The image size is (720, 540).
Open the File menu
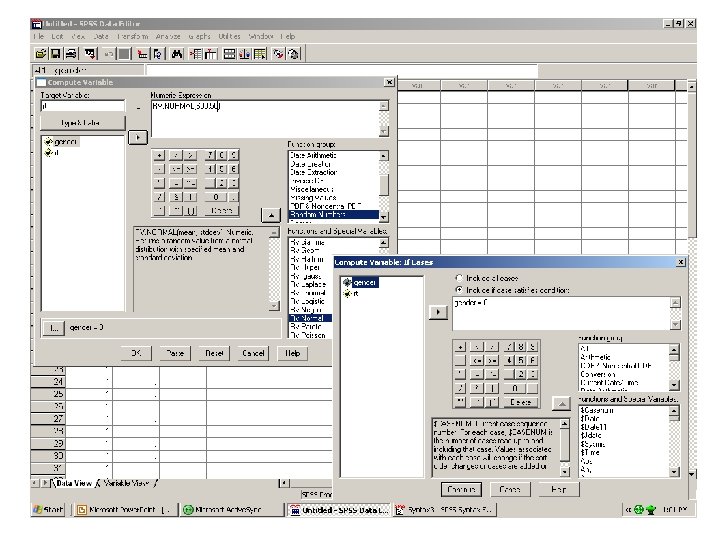[39, 36]
